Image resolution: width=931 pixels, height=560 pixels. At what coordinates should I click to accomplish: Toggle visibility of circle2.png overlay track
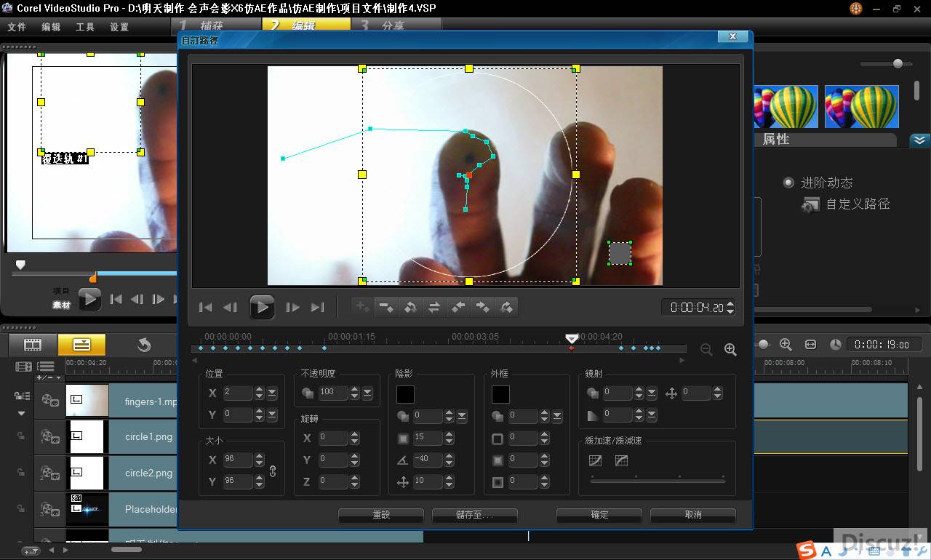[x=49, y=473]
